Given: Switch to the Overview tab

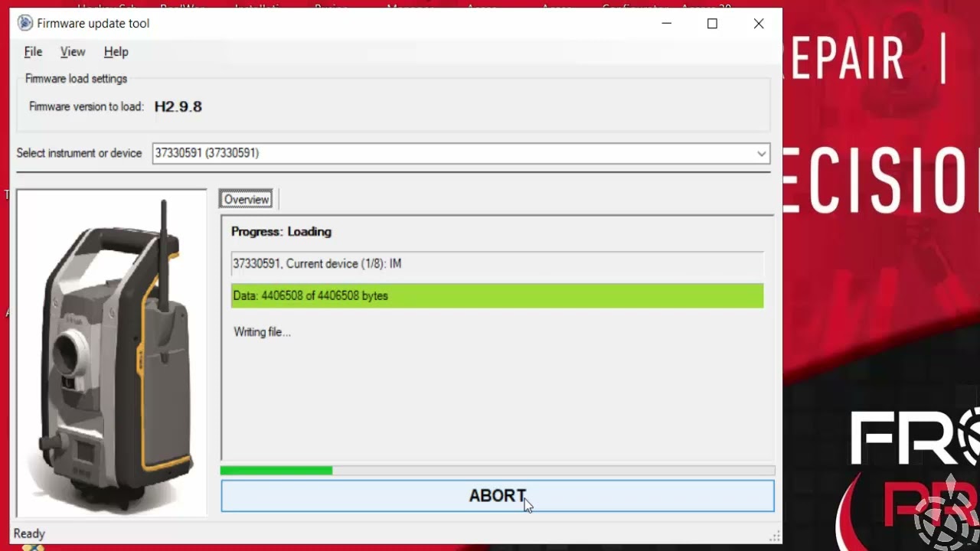Looking at the screenshot, I should tap(247, 200).
